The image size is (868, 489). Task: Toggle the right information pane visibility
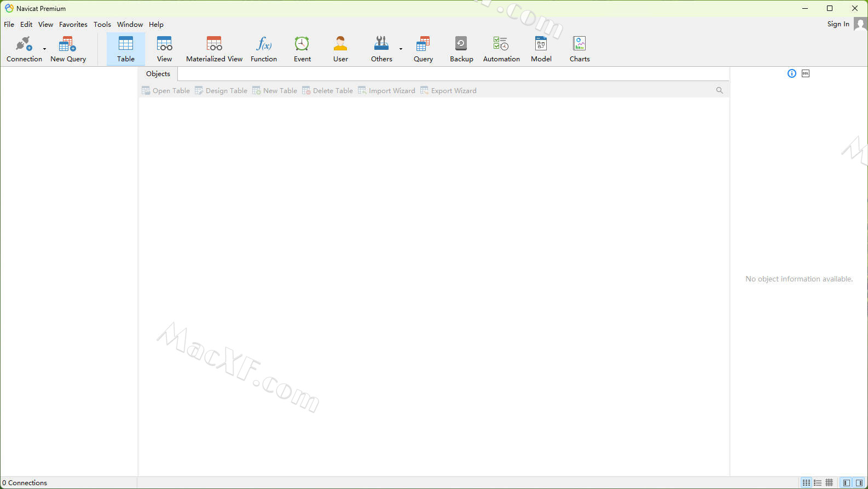click(859, 482)
